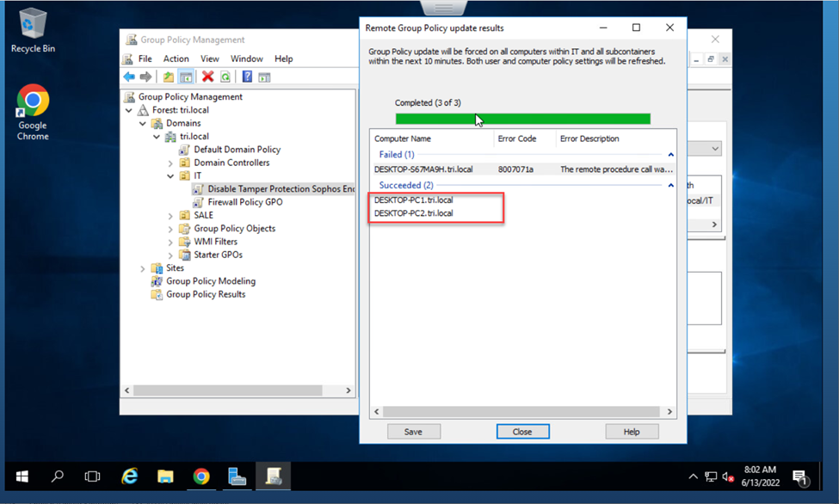Click results list horizontal scrollbar track
This screenshot has width=839, height=504.
tap(521, 411)
